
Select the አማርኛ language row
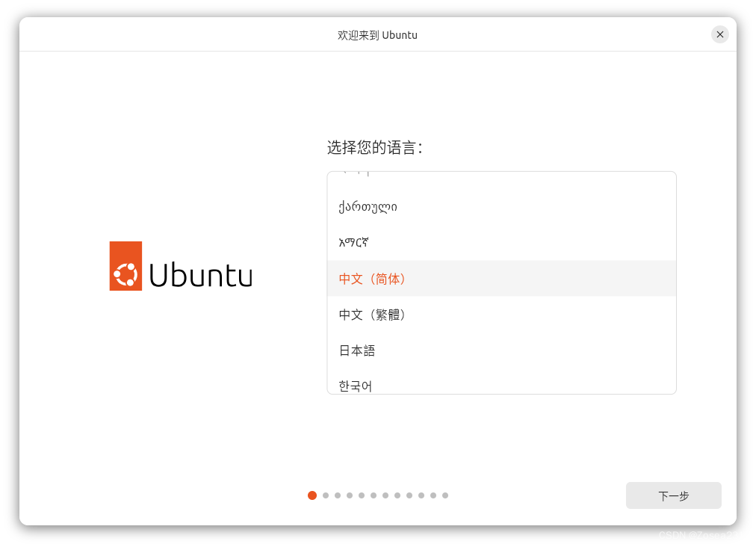point(501,243)
